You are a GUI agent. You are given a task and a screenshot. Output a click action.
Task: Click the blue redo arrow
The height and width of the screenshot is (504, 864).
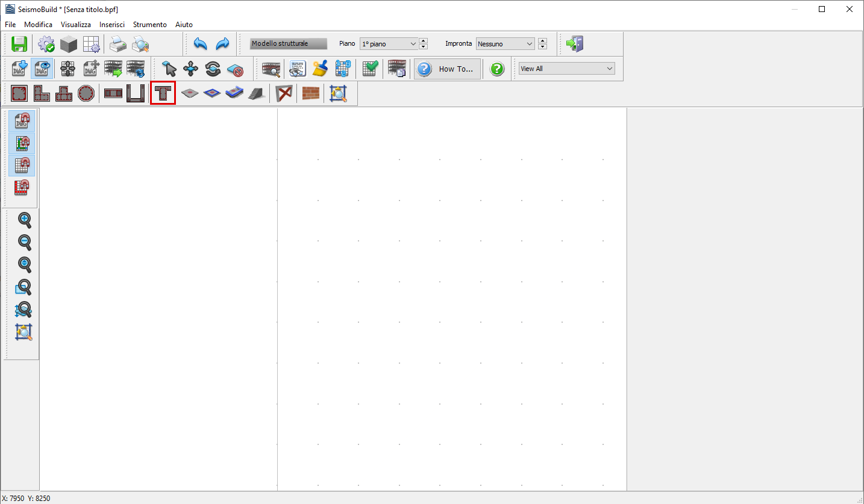[x=222, y=44]
